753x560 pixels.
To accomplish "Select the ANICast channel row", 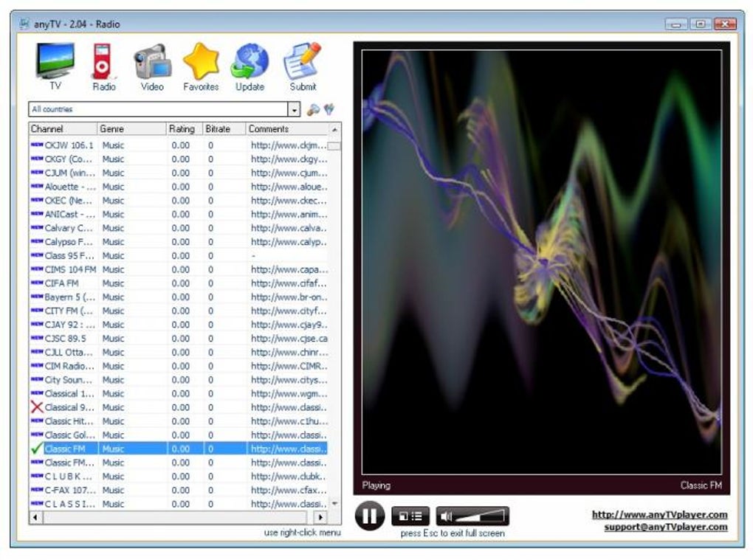I will pyautogui.click(x=179, y=214).
